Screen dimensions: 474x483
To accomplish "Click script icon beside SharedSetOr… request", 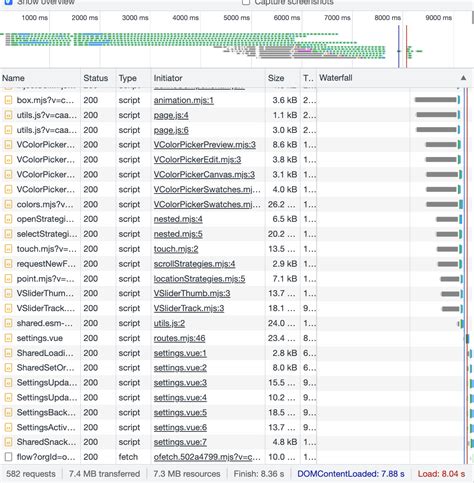I will [8, 368].
